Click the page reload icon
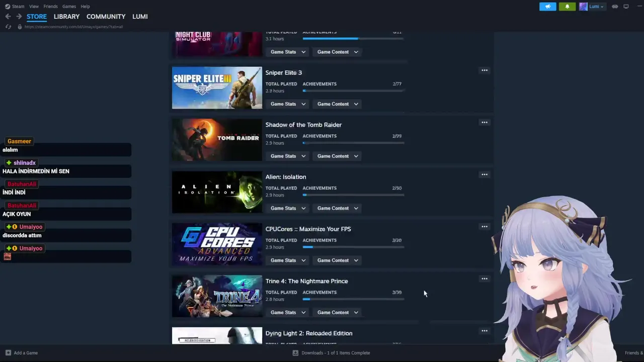Image resolution: width=644 pixels, height=362 pixels. point(8,27)
